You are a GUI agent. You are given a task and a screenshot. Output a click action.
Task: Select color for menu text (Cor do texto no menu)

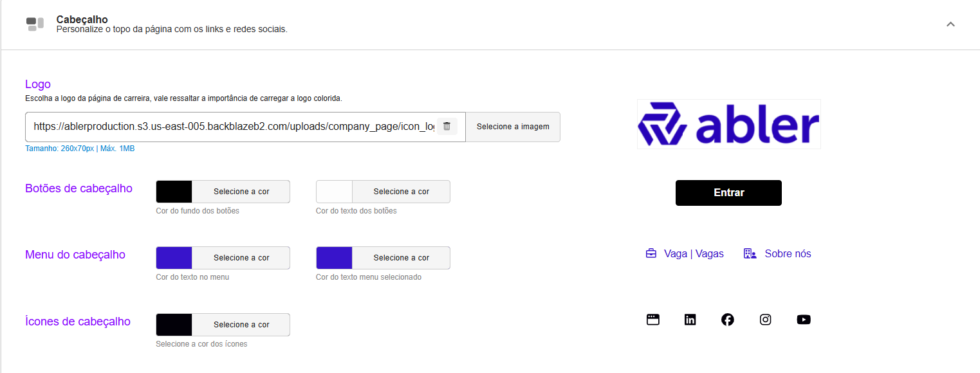(x=241, y=258)
